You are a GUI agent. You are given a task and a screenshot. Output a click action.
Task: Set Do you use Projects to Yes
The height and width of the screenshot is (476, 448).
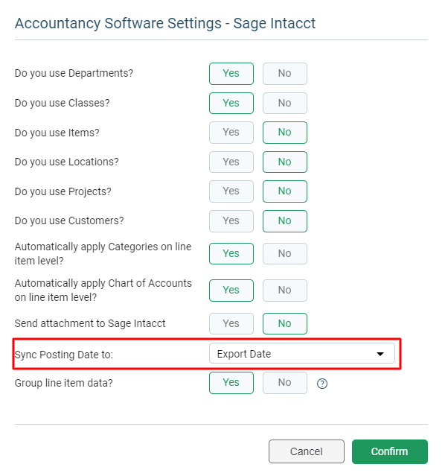coord(231,191)
